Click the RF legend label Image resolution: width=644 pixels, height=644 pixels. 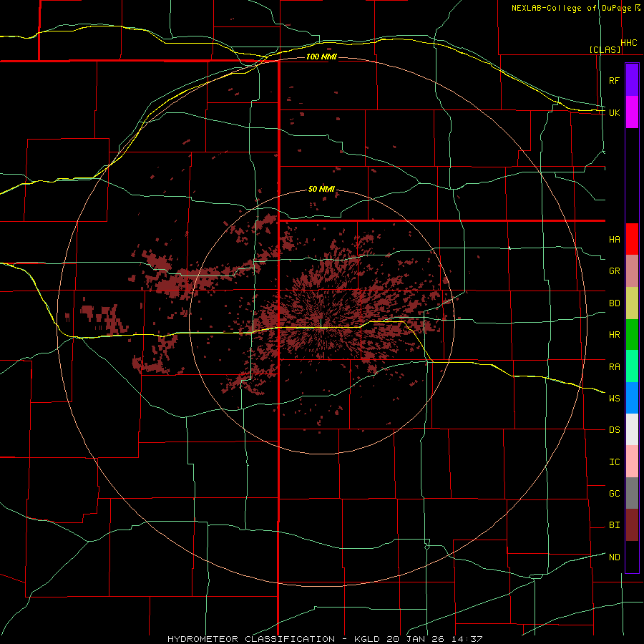(x=614, y=80)
